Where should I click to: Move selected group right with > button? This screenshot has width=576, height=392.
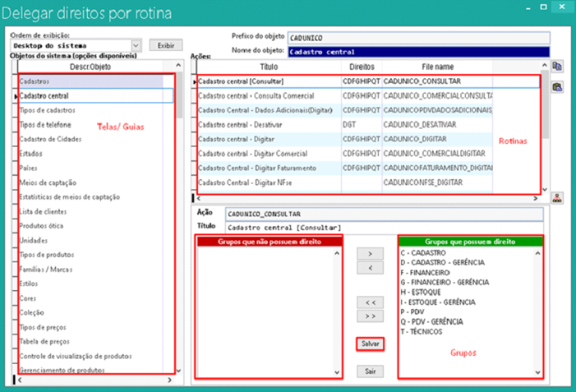[369, 253]
